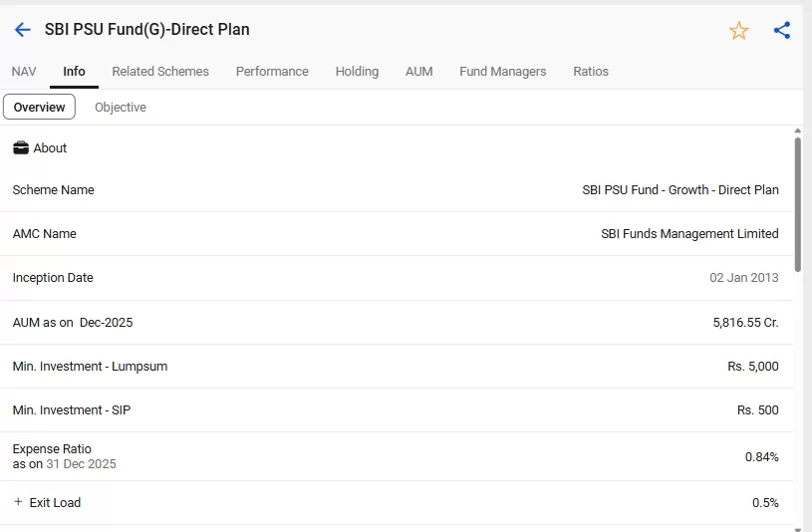The image size is (812, 532).
Task: Click the vertical scrollbar thumb
Action: tap(798, 203)
